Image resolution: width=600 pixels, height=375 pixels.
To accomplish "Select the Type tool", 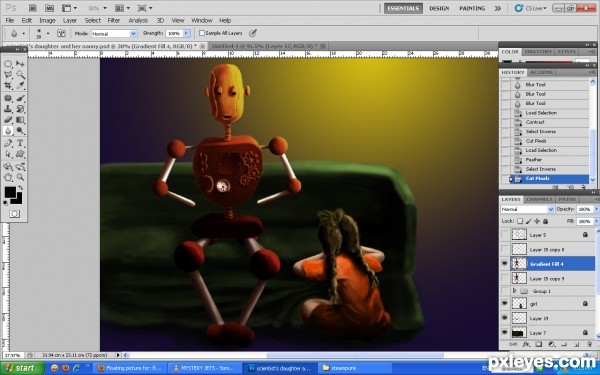I will click(x=20, y=143).
